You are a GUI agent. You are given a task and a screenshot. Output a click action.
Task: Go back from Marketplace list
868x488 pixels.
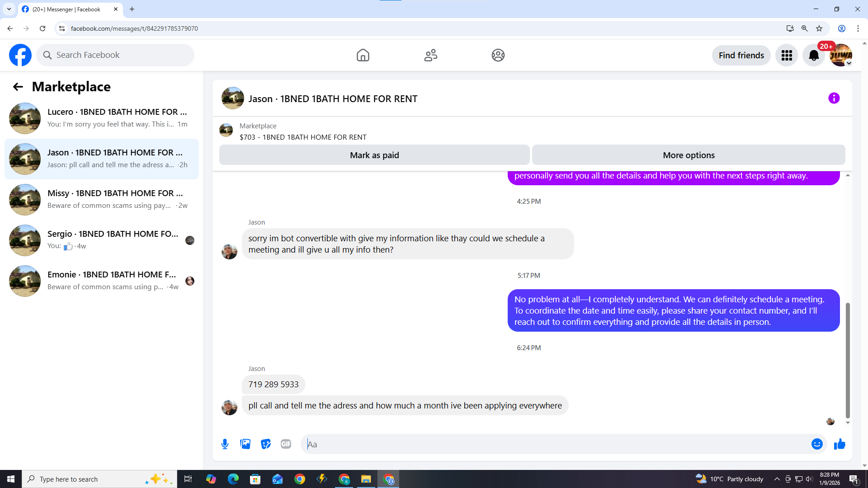pos(18,87)
